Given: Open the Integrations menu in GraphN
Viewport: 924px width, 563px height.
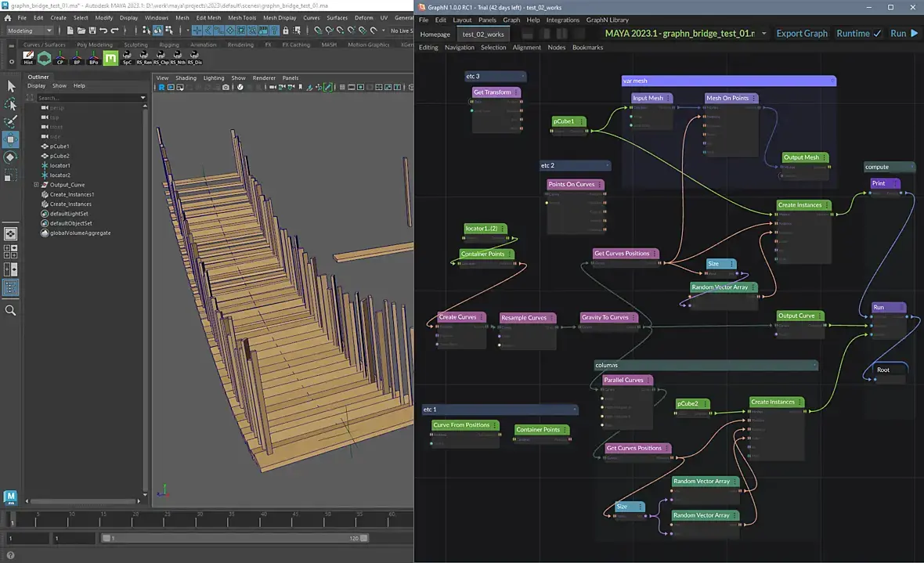Looking at the screenshot, I should pos(563,20).
